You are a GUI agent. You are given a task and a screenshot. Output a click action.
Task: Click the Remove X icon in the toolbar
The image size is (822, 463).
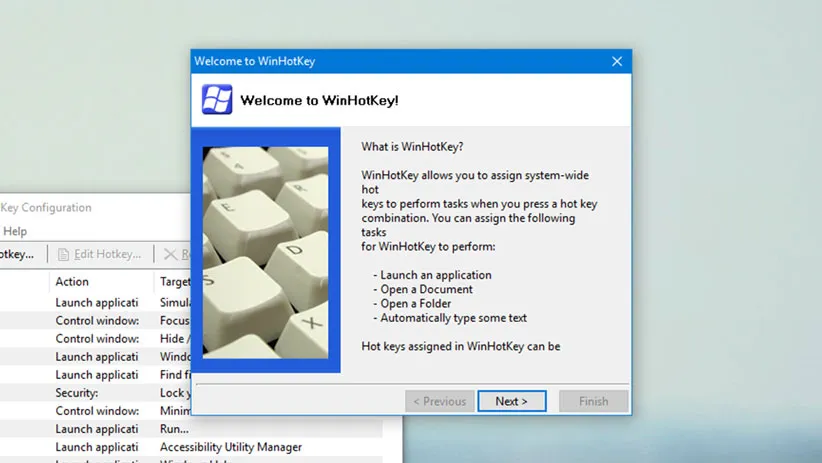click(x=170, y=255)
